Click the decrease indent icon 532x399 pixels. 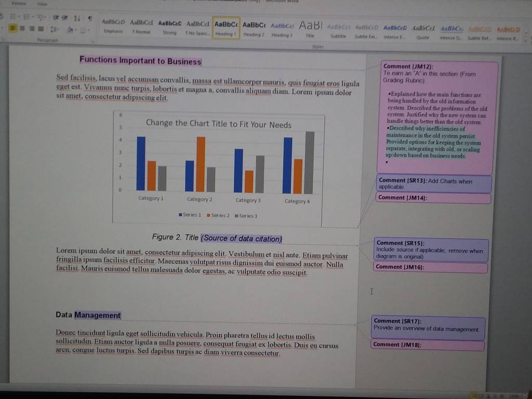click(x=56, y=17)
